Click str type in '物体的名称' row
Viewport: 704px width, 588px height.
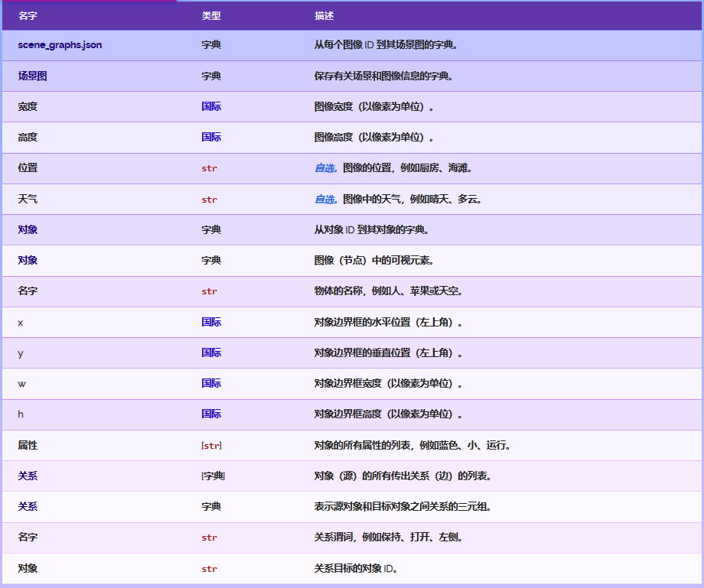[209, 291]
